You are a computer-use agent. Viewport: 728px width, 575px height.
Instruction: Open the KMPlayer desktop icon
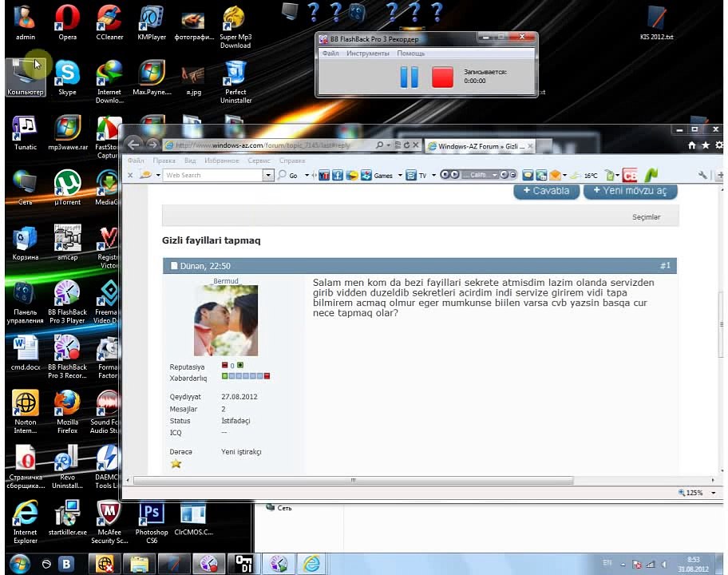[152, 22]
